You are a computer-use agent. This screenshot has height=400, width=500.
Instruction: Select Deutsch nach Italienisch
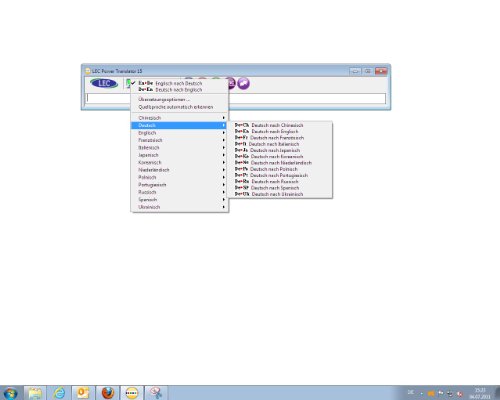pyautogui.click(x=280, y=144)
